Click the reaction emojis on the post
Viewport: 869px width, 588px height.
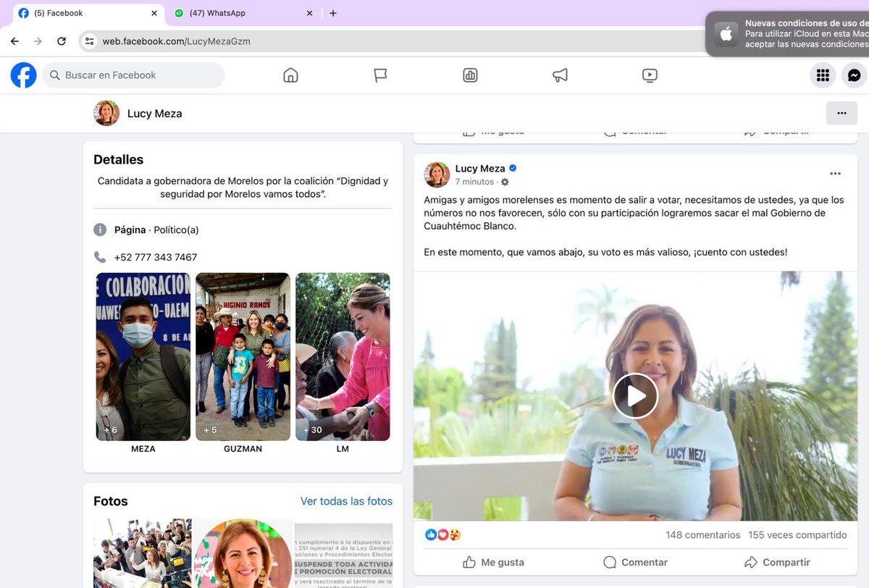coord(442,535)
